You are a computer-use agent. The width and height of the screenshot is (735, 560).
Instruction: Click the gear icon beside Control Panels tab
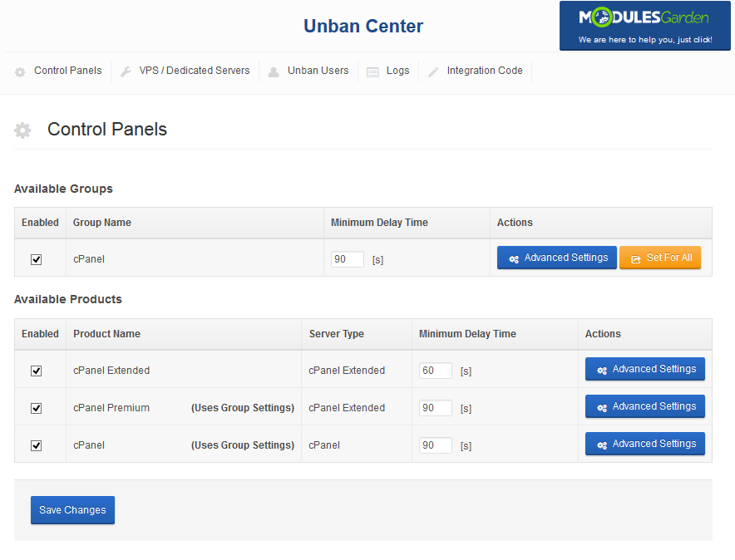click(x=20, y=72)
